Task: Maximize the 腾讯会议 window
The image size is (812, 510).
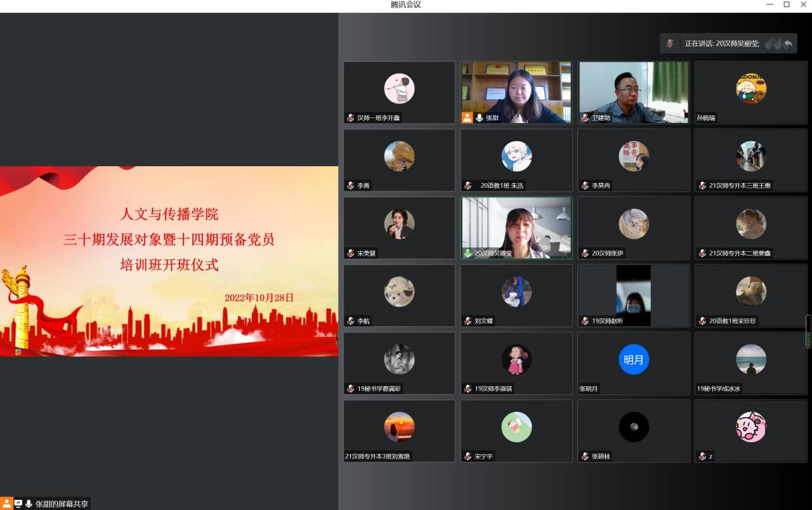Action: pyautogui.click(x=787, y=4)
